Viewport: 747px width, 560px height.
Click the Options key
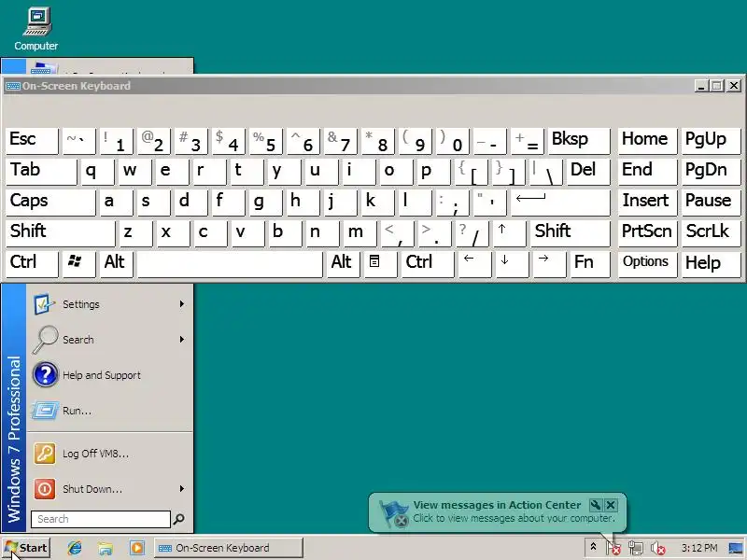[647, 263]
